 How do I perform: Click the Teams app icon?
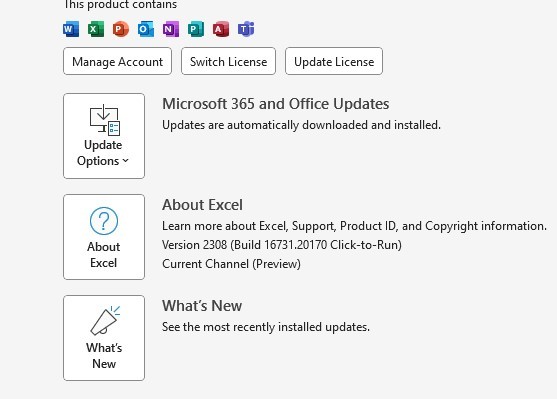246,29
